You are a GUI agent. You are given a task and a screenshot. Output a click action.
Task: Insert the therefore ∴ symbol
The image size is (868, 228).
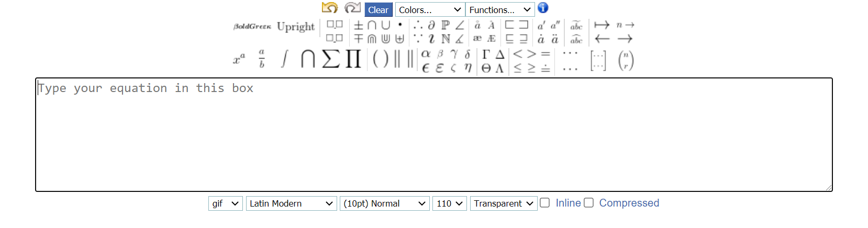point(418,25)
